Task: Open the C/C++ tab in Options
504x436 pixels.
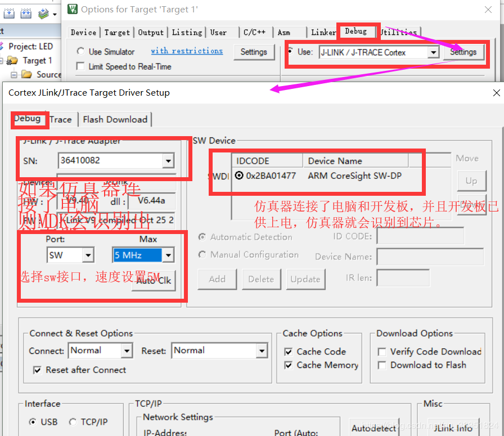Action: (x=255, y=33)
